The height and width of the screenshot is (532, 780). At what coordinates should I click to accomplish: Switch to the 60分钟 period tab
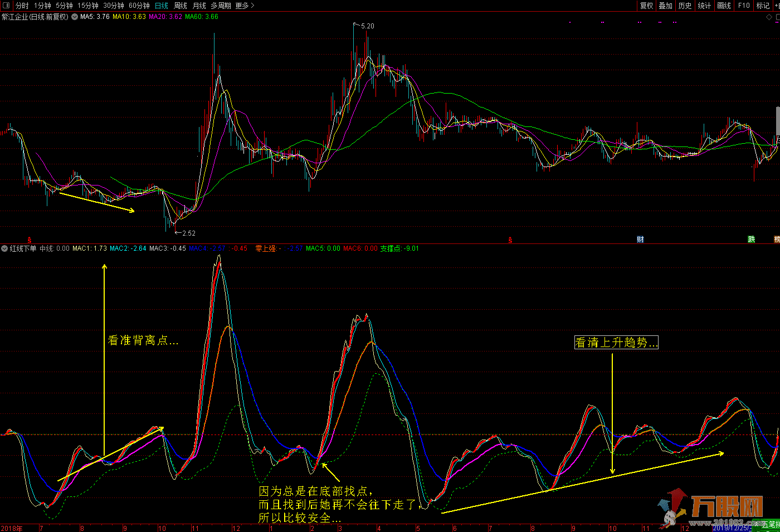(139, 6)
